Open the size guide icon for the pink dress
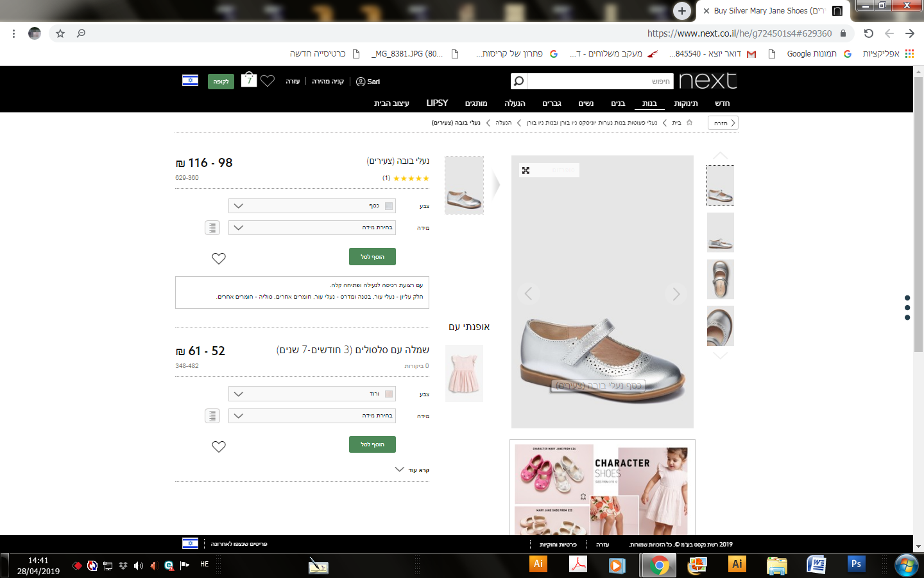The height and width of the screenshot is (578, 924). point(212,416)
